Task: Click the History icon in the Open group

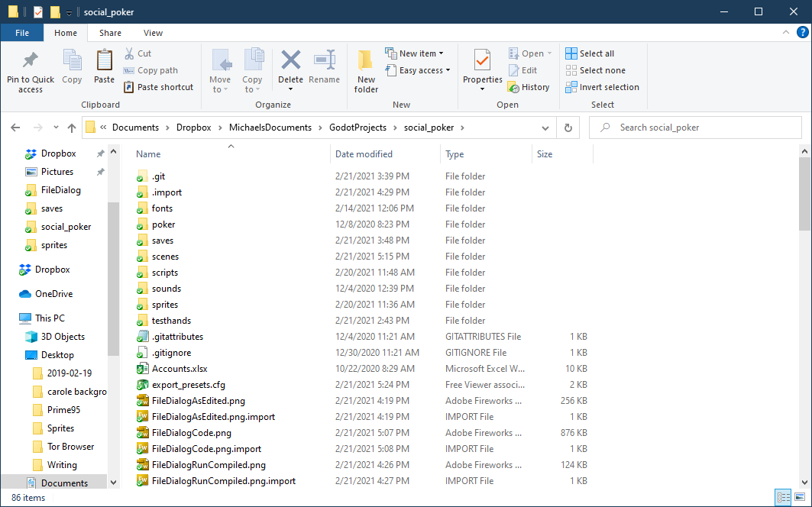Action: (529, 86)
